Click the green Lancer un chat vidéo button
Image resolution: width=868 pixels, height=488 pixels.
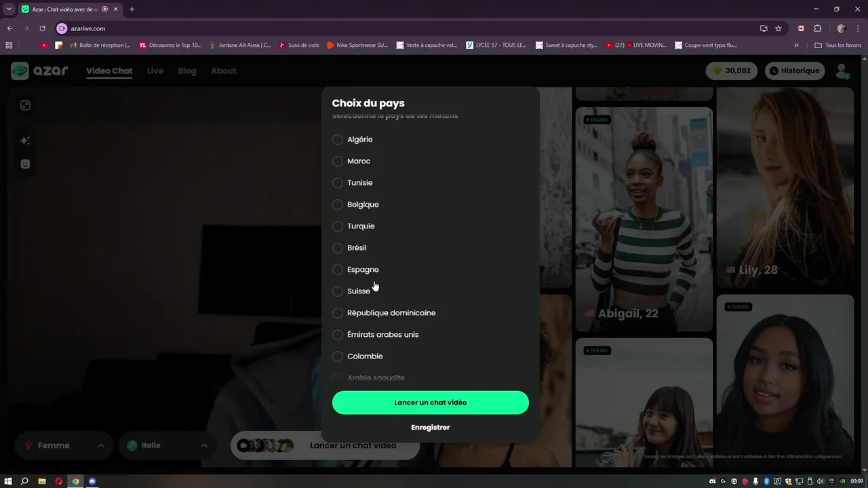(x=430, y=403)
